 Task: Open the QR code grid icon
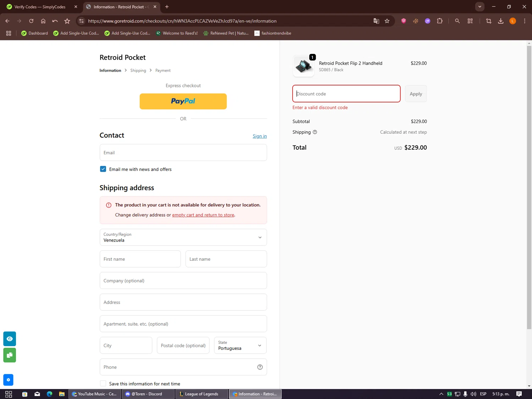470,21
